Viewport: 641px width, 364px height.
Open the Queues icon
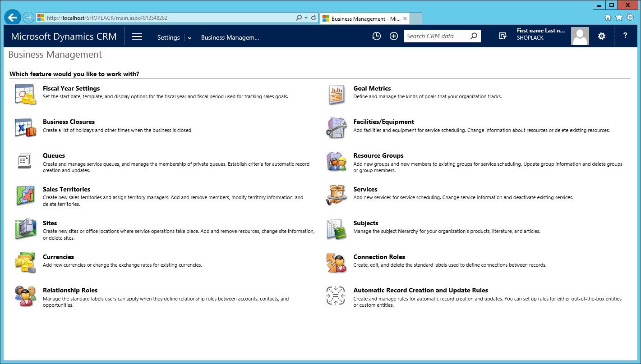(x=24, y=161)
